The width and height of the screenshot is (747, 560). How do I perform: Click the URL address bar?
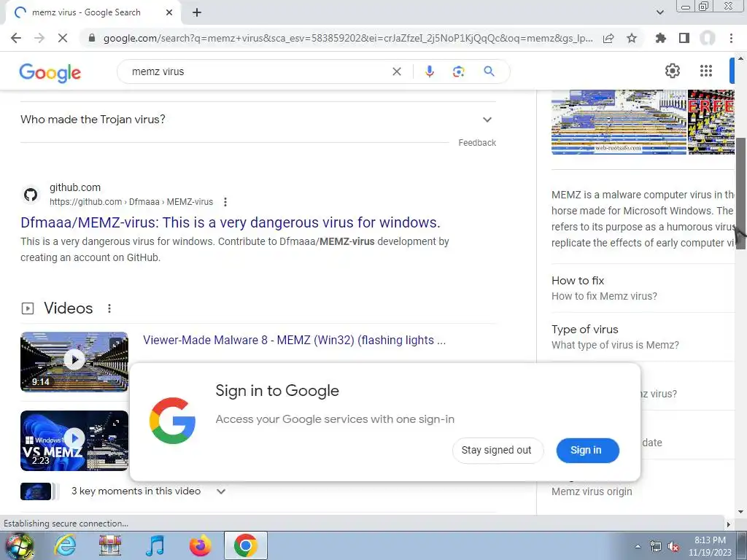point(348,38)
